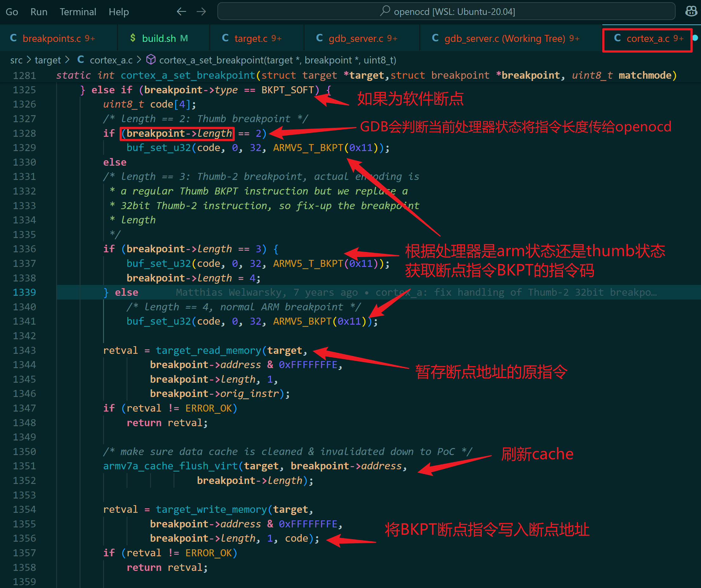701x588 pixels.
Task: Switch to the gdb_server.c (Working Tree) tab
Action: [511, 38]
